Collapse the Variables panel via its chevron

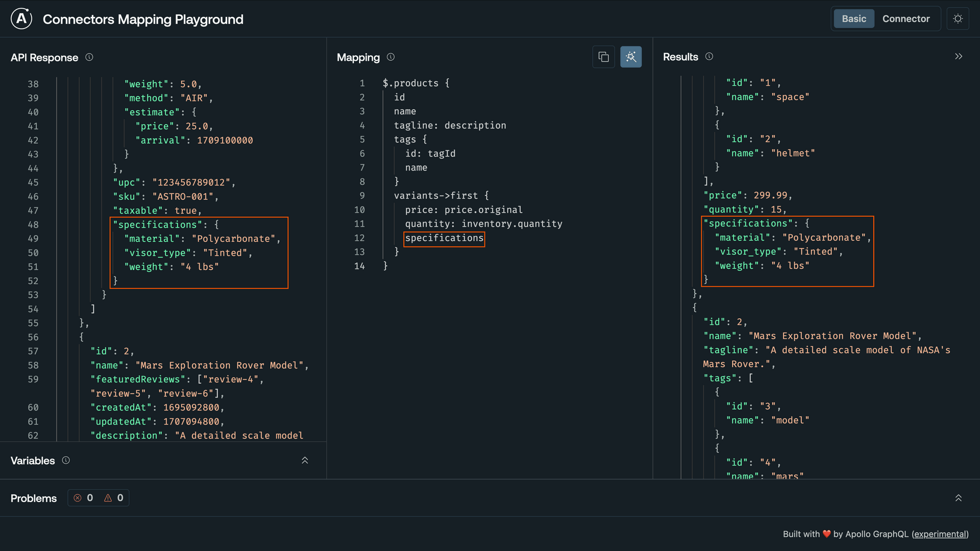pyautogui.click(x=305, y=460)
